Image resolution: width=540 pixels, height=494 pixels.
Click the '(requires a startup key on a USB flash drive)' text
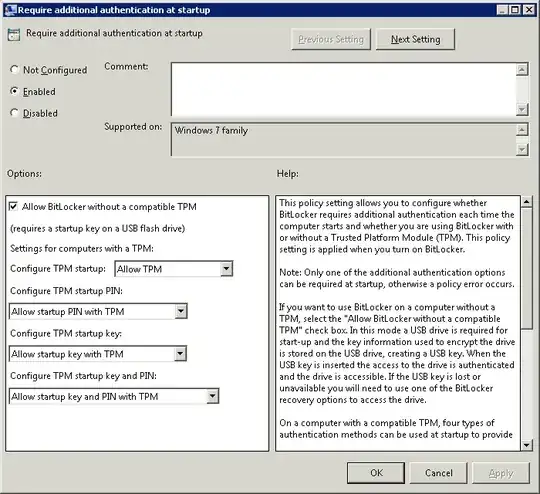(x=97, y=228)
